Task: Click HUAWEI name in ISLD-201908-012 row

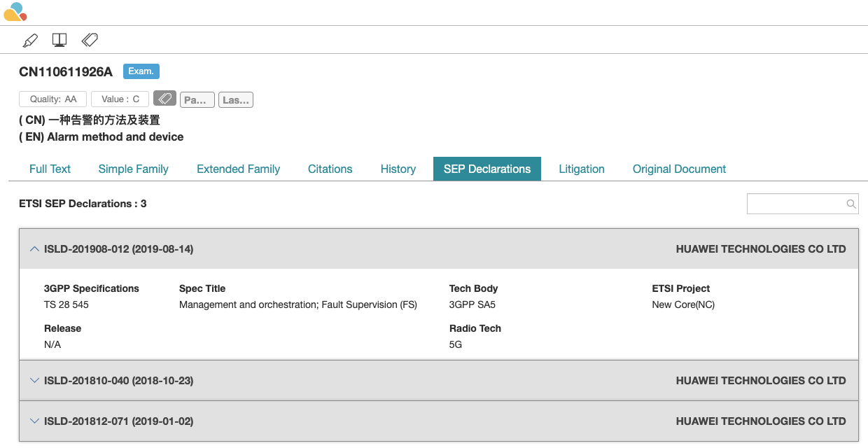Action: 761,248
